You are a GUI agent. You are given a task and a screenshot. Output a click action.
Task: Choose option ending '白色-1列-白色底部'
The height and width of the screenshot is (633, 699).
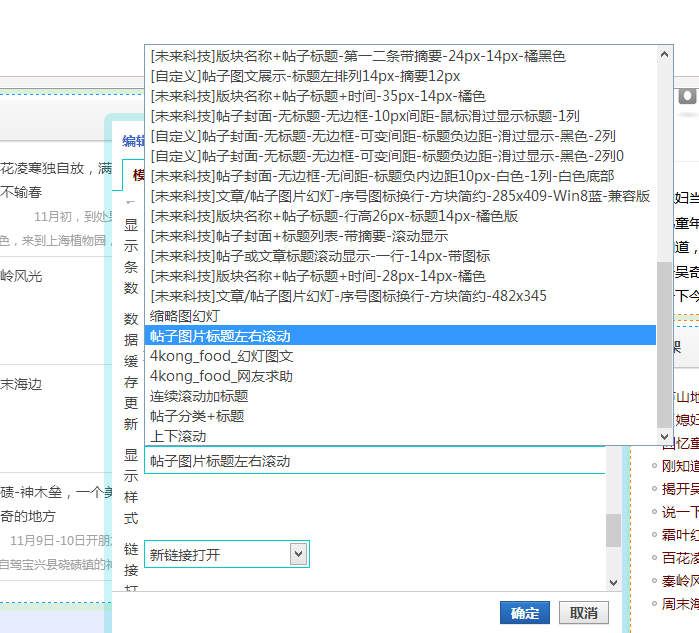pyautogui.click(x=400, y=176)
